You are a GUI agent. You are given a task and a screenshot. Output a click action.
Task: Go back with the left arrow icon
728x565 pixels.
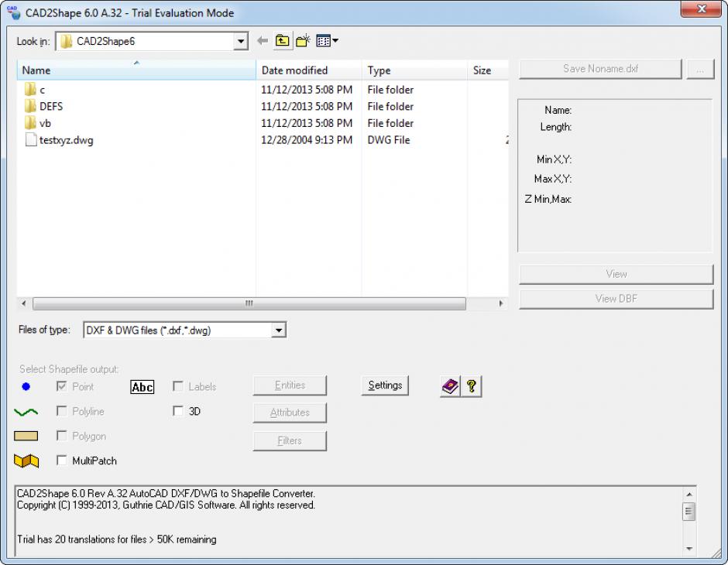[263, 41]
